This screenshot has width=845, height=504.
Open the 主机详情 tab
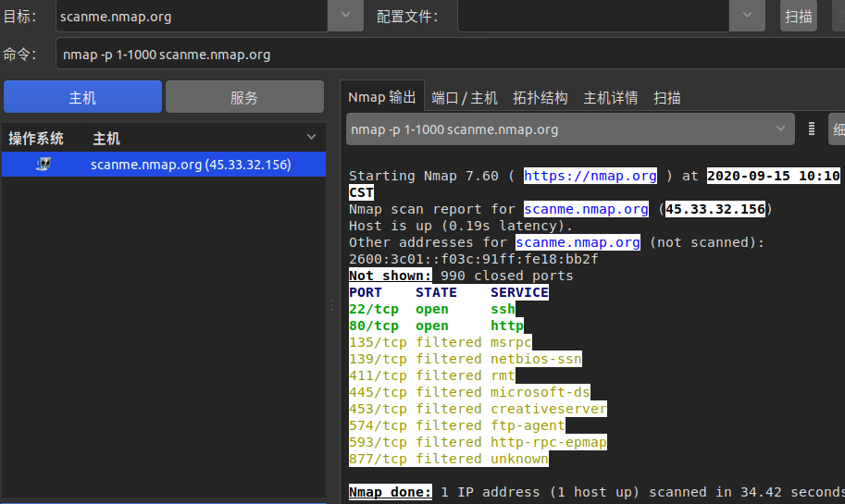click(x=611, y=98)
